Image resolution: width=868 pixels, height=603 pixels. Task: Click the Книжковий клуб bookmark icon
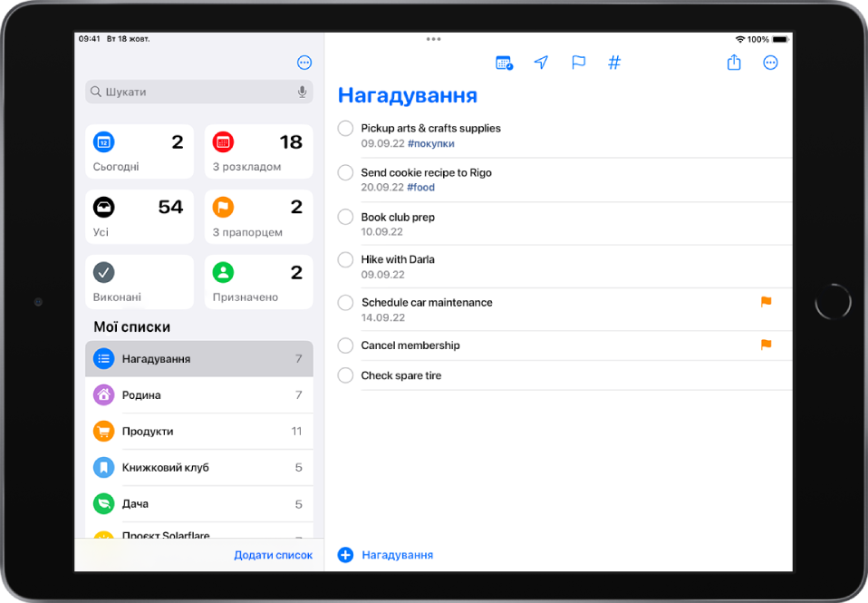point(103,467)
